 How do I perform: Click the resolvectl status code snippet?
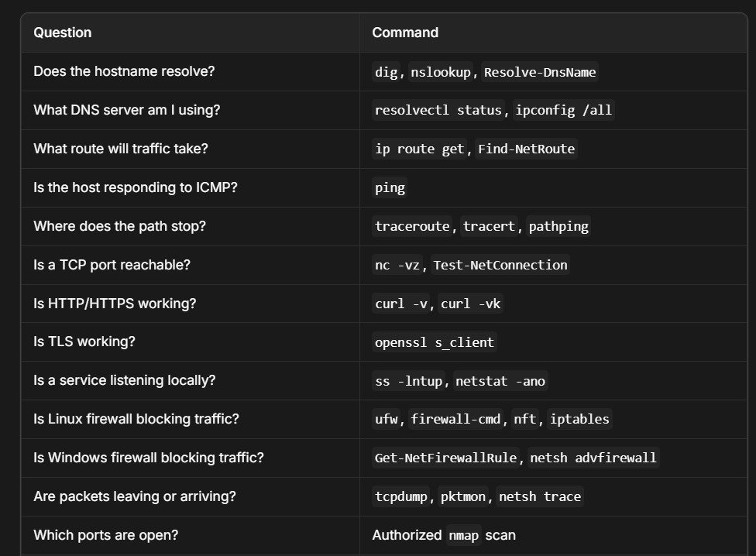pos(438,110)
